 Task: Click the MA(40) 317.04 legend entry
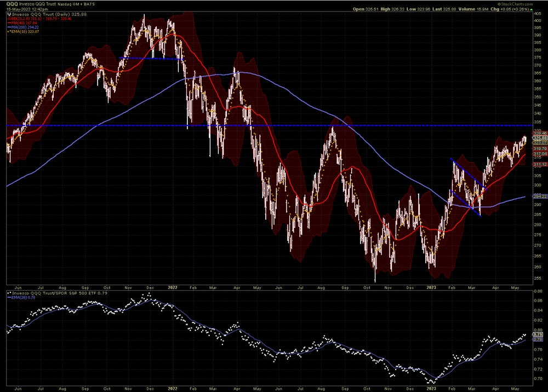tap(22, 22)
